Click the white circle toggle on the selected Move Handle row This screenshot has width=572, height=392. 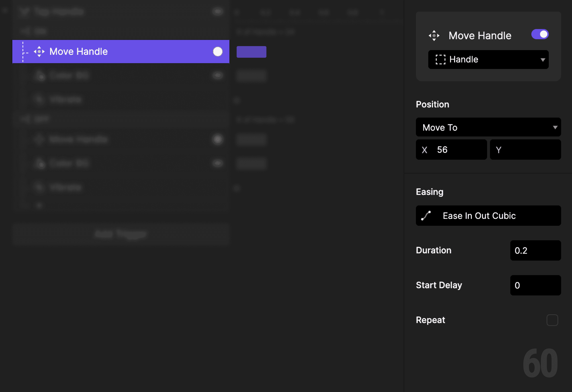[218, 51]
